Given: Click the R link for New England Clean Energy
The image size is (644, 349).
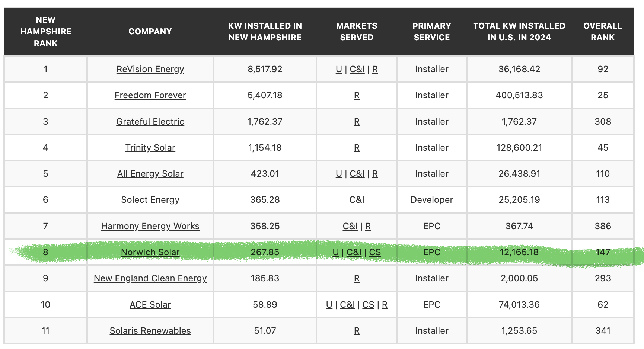Looking at the screenshot, I should point(357,278).
